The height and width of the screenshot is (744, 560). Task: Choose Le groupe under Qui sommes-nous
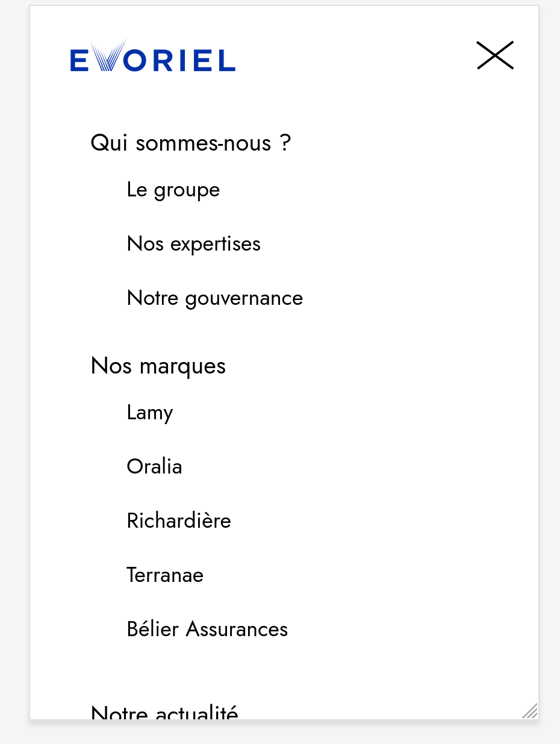point(173,190)
